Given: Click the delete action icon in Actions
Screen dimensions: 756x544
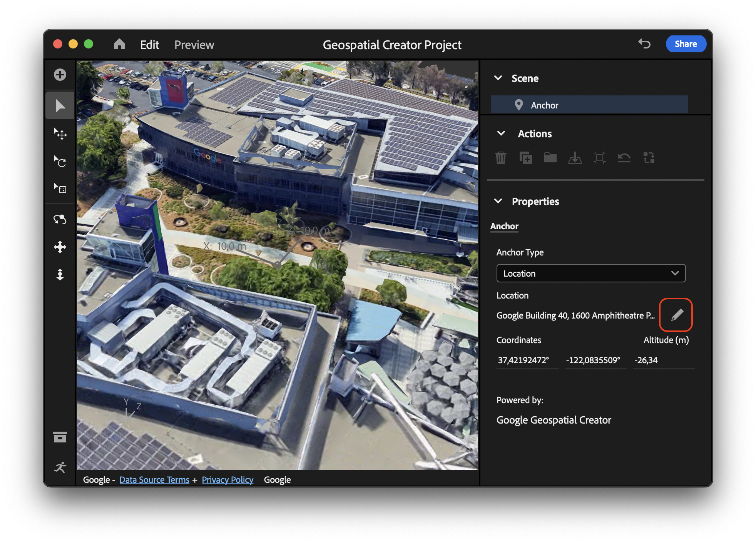Looking at the screenshot, I should coord(503,157).
